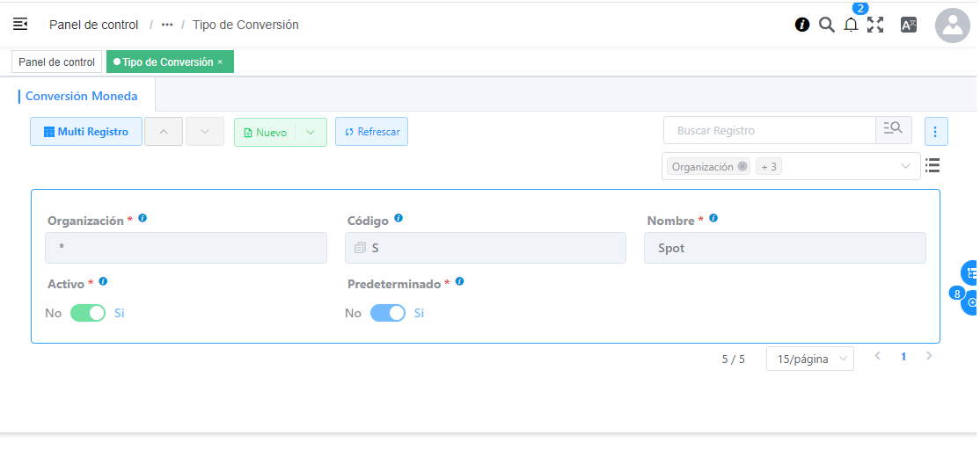Click the list view icon beside filter field

[932, 165]
